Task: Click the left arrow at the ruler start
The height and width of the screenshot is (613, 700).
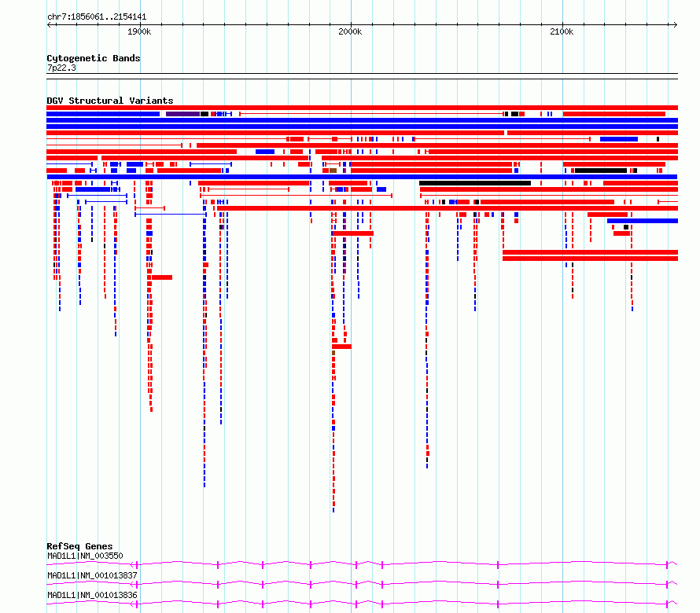Action: (x=49, y=24)
